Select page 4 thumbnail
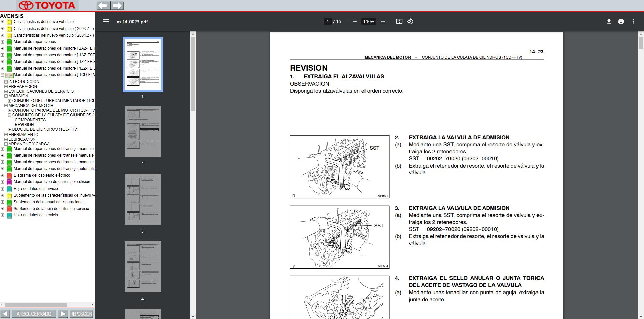Image resolution: width=644 pixels, height=319 pixels. [x=143, y=267]
